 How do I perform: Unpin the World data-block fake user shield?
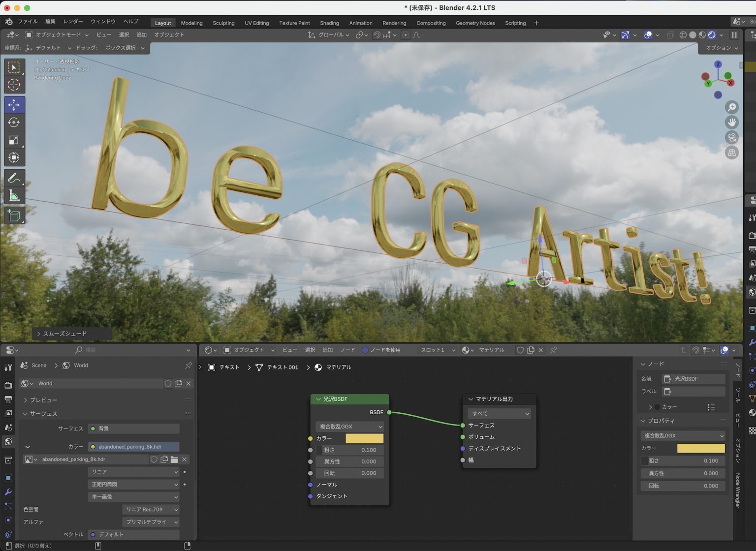point(168,383)
